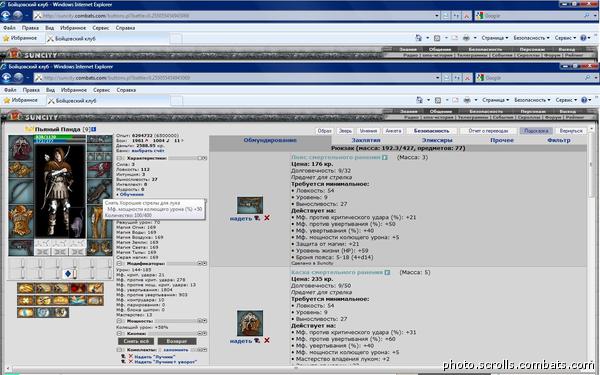Switch to the Прочее tab
Image resolution: width=600 pixels, height=375 pixels.
(x=502, y=140)
